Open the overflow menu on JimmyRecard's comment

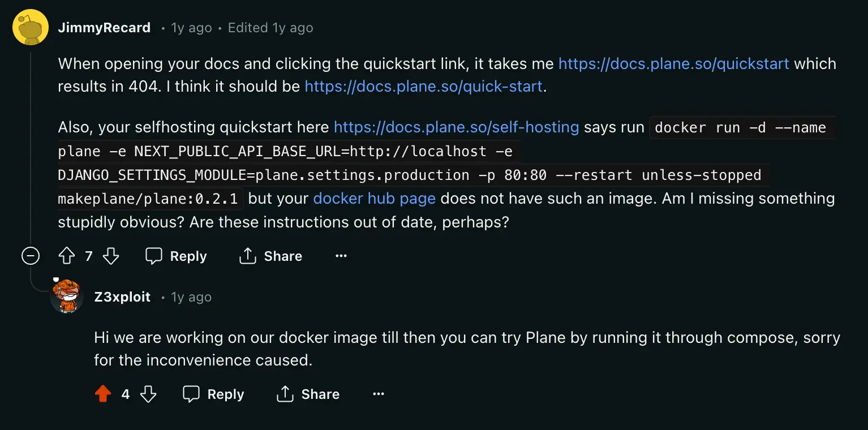point(341,256)
